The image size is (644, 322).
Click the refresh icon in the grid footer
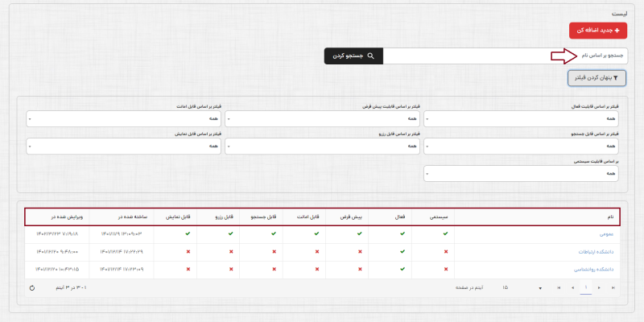point(32,287)
